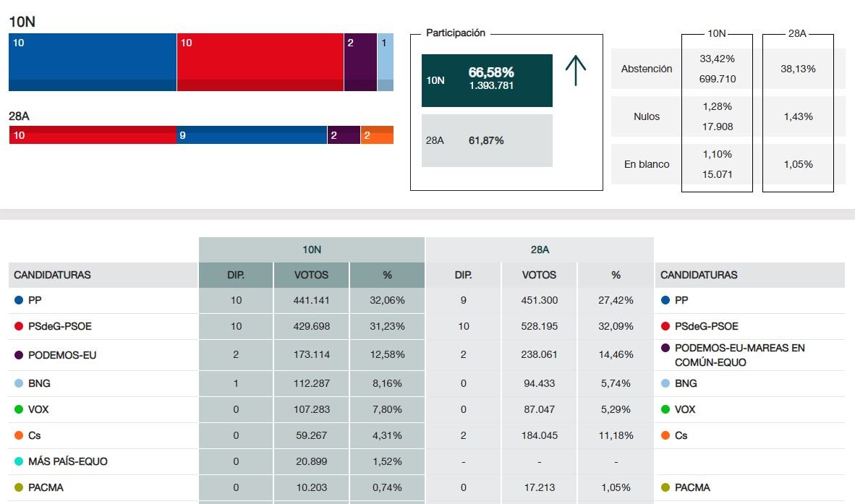This screenshot has width=855, height=504.
Task: Click the 10N participation 66,58% box
Action: coord(487,80)
